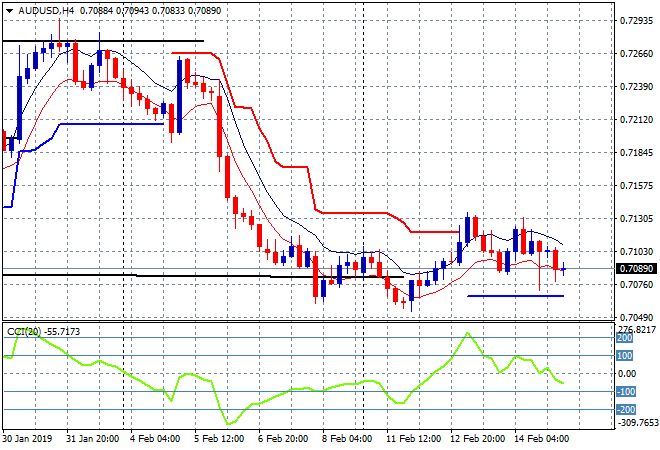
Task: Select the short blue support line bottom right
Action: pos(515,295)
